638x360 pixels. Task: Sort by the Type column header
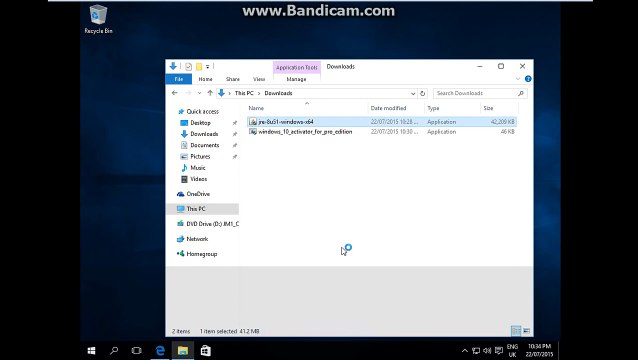pos(433,108)
